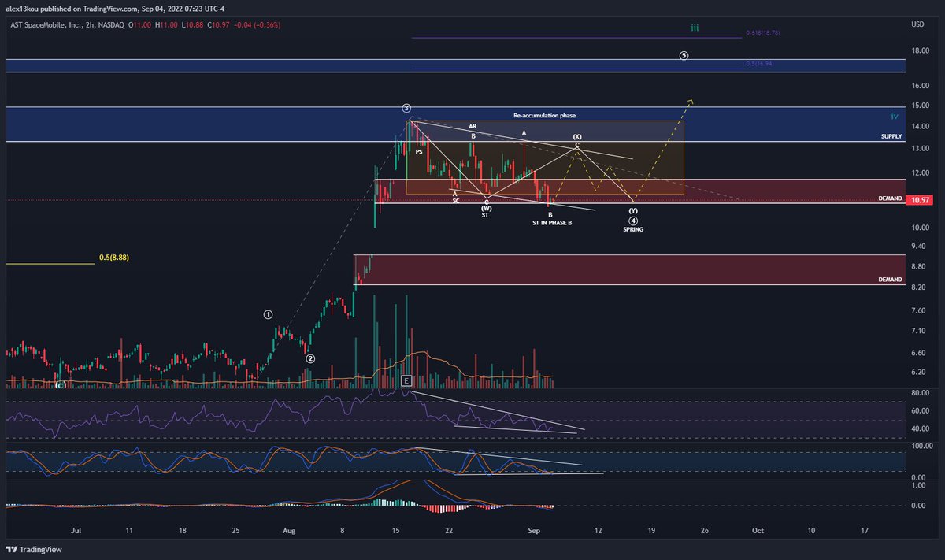Click the earnings 'E' marker on the chart
This screenshot has height=560, width=945.
(406, 381)
